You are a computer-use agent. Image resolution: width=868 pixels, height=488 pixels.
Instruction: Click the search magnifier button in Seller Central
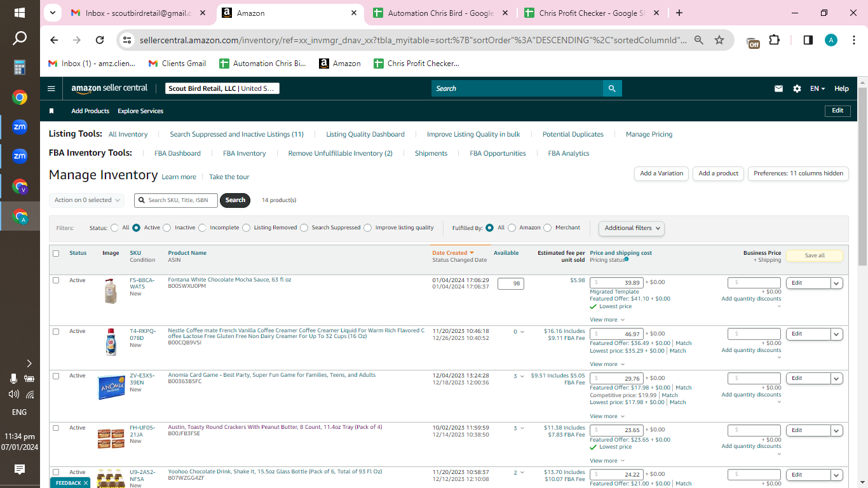612,88
